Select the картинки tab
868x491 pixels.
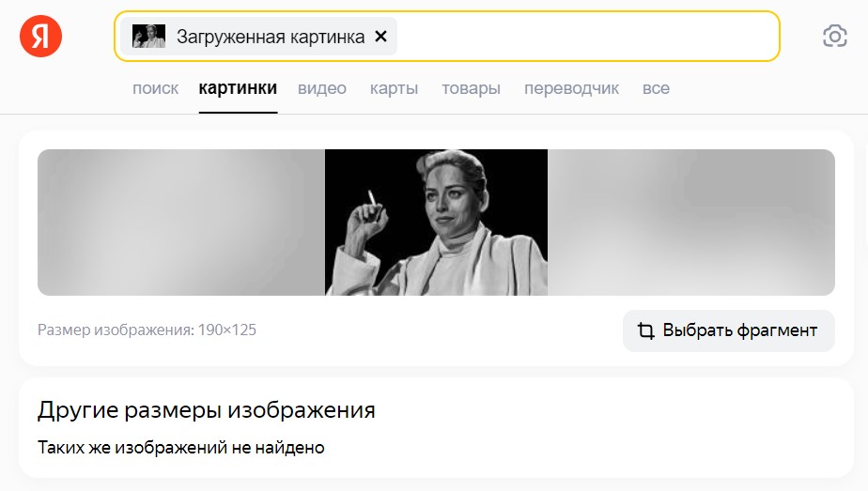pos(238,88)
